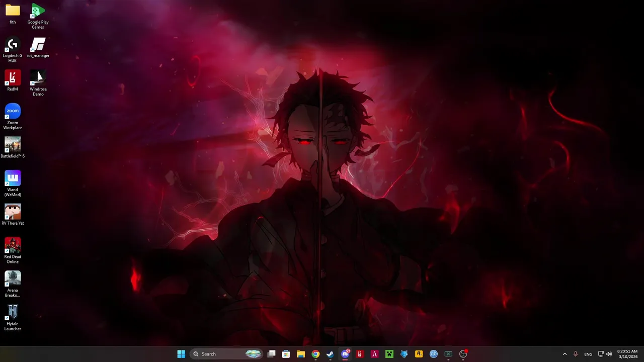Open the clock and date panel
The width and height of the screenshot is (644, 362).
(x=627, y=354)
